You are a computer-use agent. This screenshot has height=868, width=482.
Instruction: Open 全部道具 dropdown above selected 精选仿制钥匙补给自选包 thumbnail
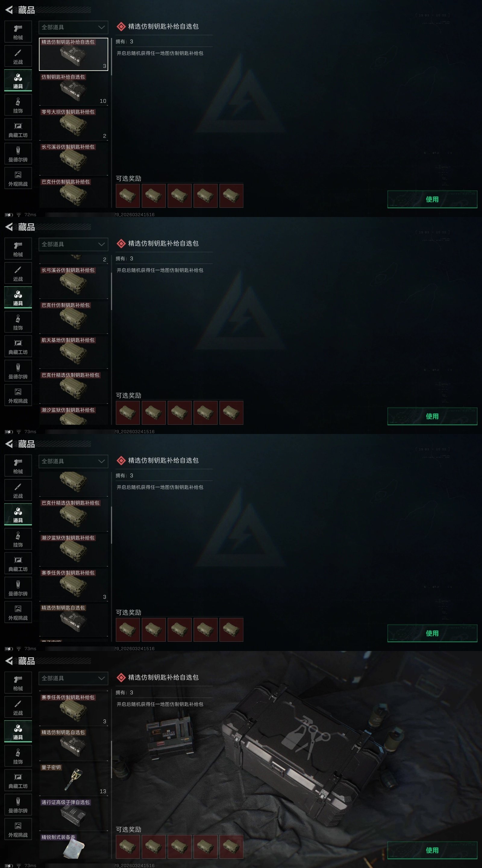point(74,27)
